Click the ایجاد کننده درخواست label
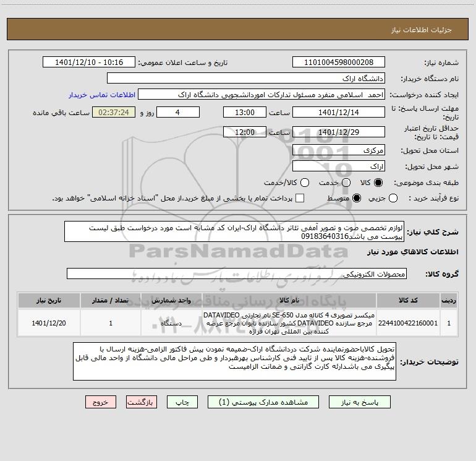The width and height of the screenshot is (476, 461). [x=424, y=95]
